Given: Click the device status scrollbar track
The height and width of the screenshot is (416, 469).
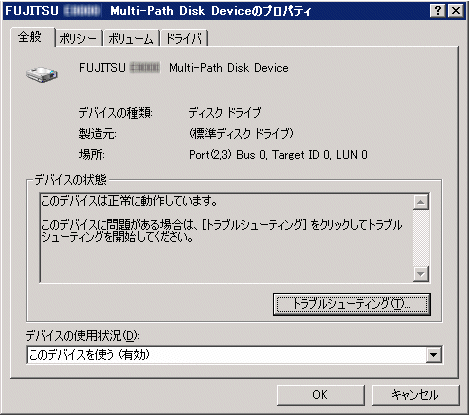Looking at the screenshot, I should [421, 238].
